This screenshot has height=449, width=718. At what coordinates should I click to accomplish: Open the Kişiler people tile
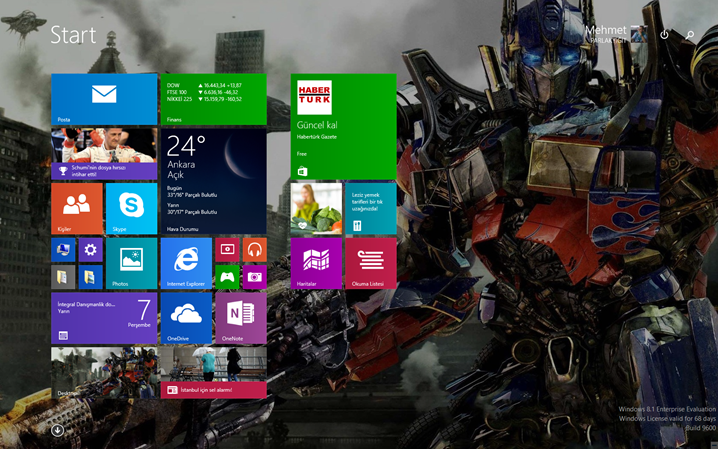[77, 209]
